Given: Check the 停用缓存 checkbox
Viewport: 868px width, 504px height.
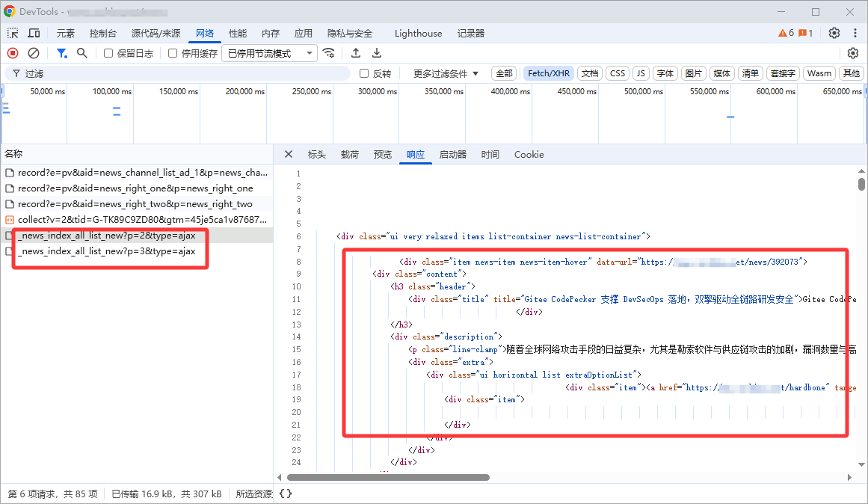Looking at the screenshot, I should pos(173,53).
